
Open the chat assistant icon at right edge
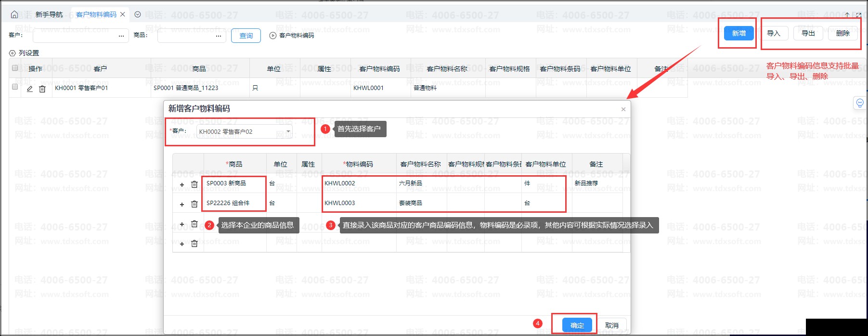pos(860,103)
